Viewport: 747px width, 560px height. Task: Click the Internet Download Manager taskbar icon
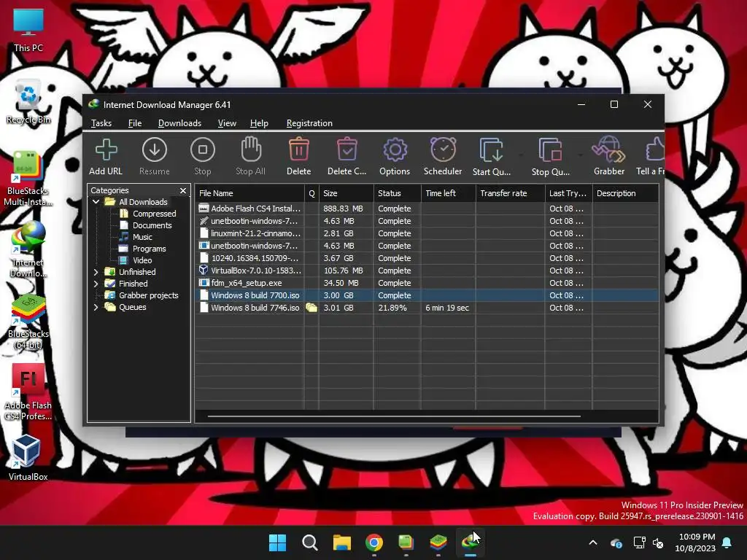471,542
